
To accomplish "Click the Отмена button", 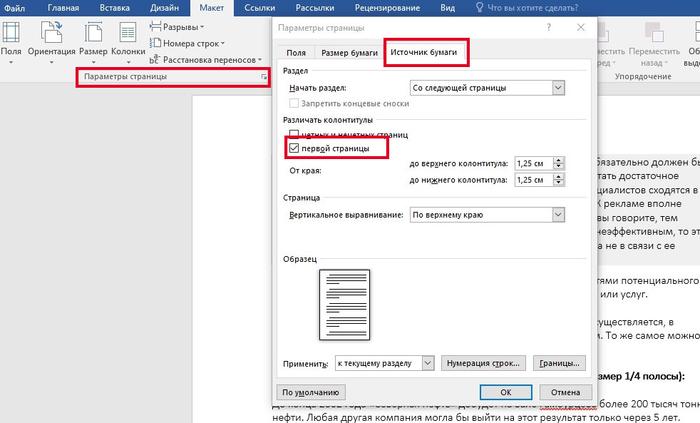I will pos(564,392).
